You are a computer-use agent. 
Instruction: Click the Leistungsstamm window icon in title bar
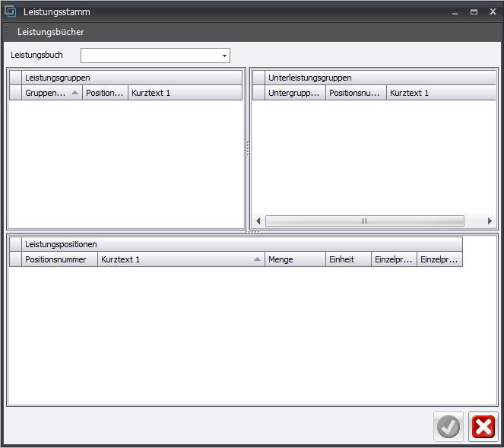point(11,12)
